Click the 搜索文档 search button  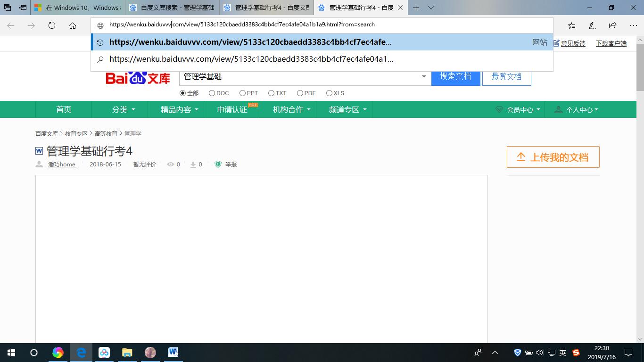coord(455,76)
